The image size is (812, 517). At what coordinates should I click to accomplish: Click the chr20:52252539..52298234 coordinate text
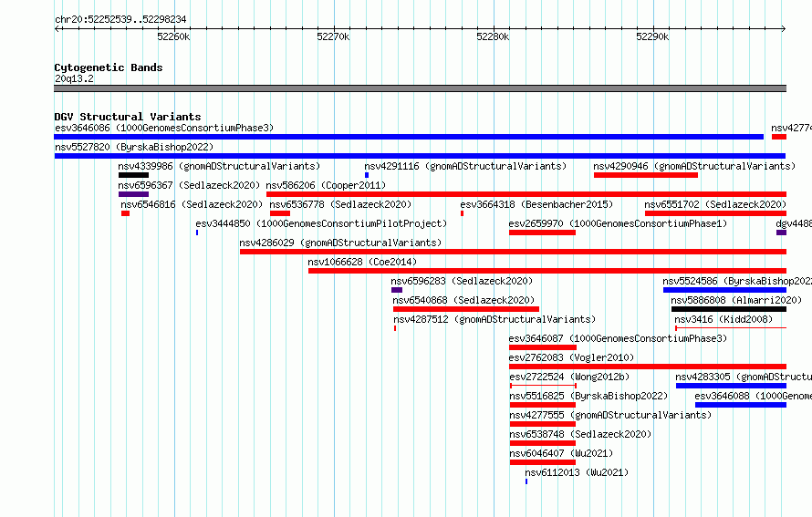tap(120, 19)
